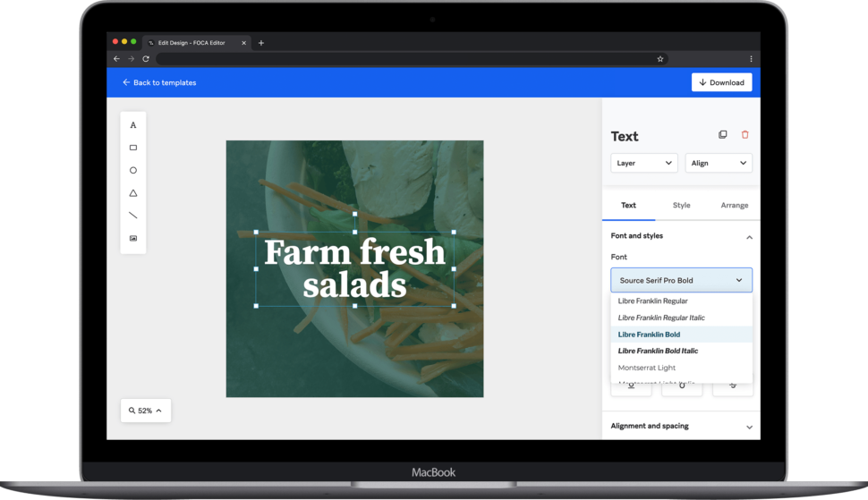This screenshot has height=500, width=868.
Task: Select the Farm fresh salads text box
Action: click(355, 269)
